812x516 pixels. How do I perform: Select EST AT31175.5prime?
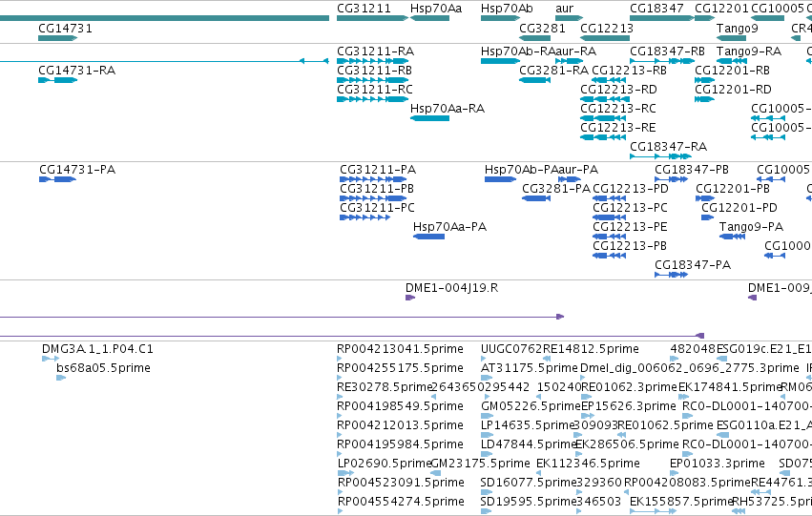click(487, 378)
